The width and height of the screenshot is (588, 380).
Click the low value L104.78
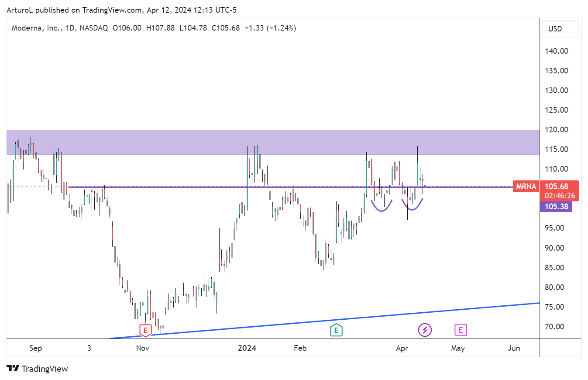pos(193,28)
